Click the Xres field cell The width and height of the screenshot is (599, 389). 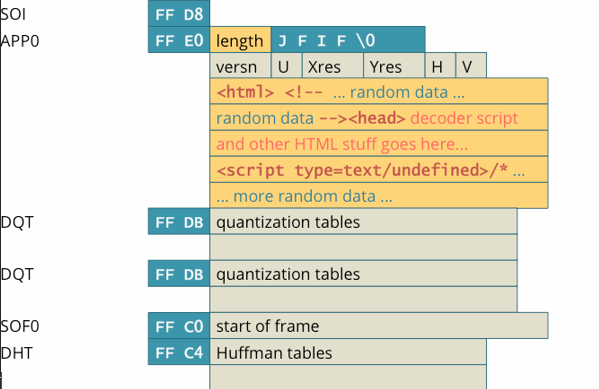(333, 66)
